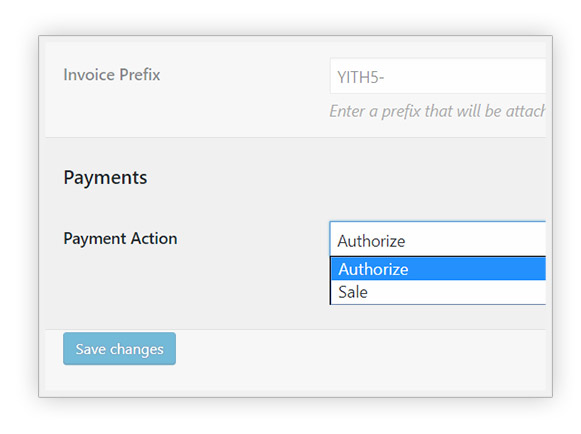Set payment action to Sale
The image size is (581, 434).
click(x=438, y=292)
